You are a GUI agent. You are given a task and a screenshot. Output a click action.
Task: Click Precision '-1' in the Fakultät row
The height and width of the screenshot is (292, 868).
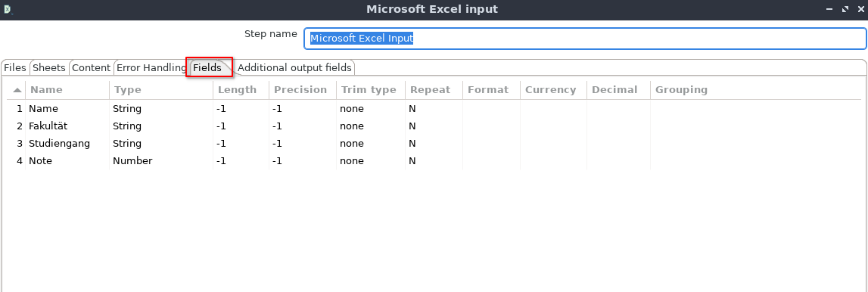point(303,126)
